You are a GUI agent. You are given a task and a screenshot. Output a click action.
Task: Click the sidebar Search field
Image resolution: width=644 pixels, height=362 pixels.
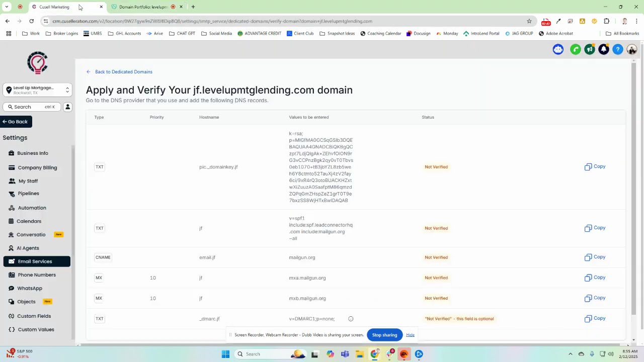(32, 107)
